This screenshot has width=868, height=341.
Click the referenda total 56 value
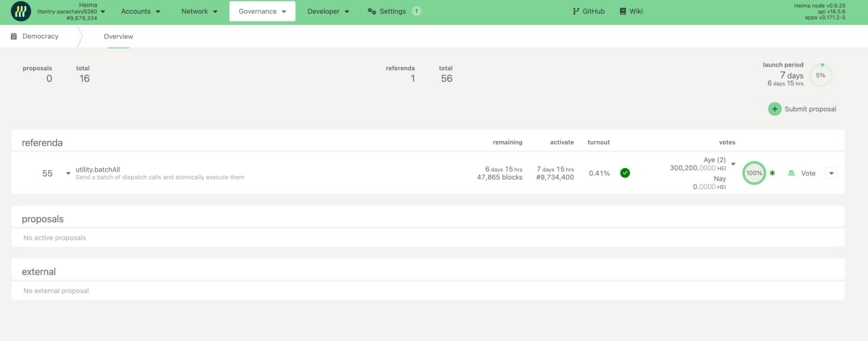click(446, 79)
